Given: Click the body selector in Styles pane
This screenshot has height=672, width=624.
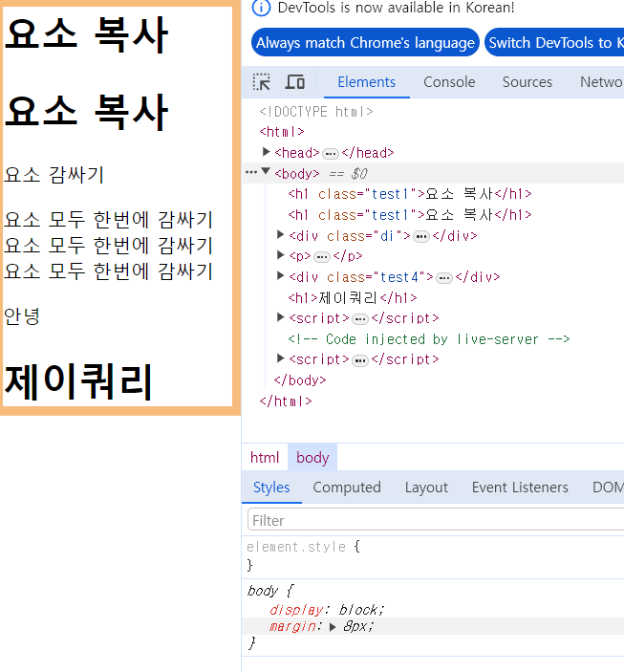Looking at the screenshot, I should coord(262,591).
